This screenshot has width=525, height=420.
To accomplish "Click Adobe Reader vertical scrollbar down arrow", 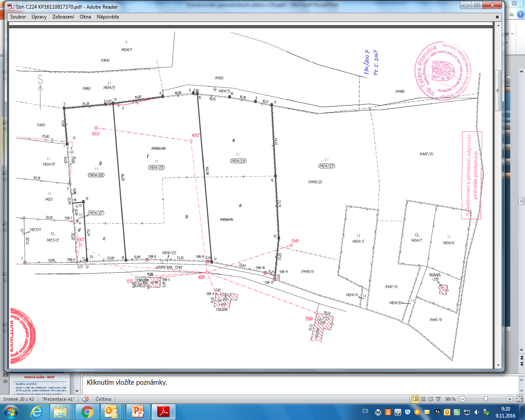I will point(498,365).
